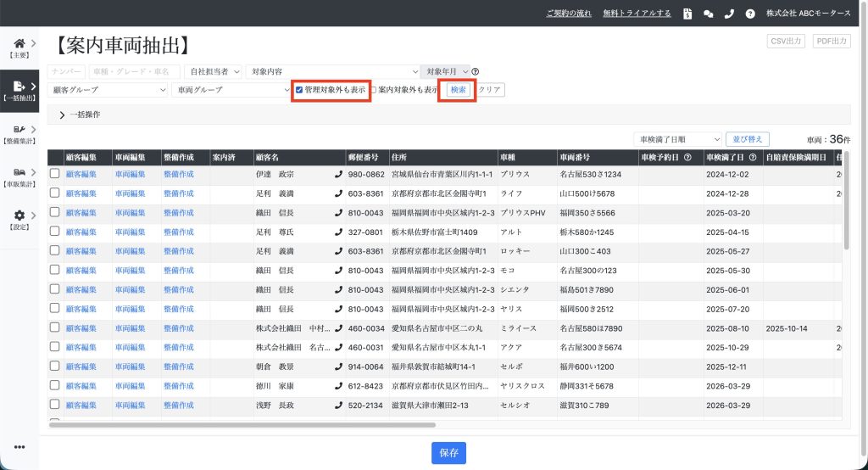Click the three-dots icon at sidebar bottom
The image size is (868, 470).
[x=19, y=447]
